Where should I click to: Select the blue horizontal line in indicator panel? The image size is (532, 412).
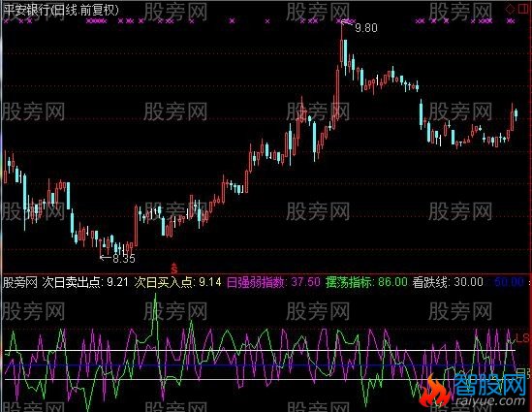[x=260, y=365]
